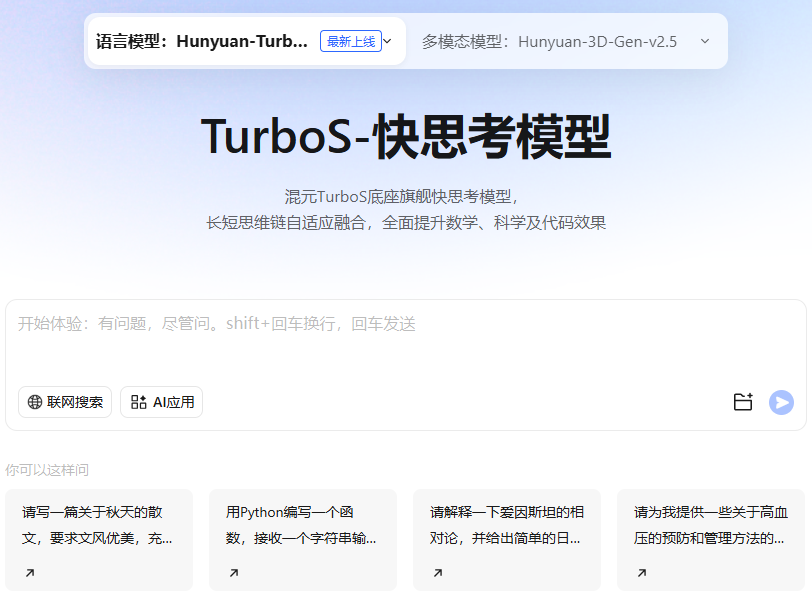Expand the language model chevron arrow
Image resolution: width=812 pixels, height=592 pixels.
387,41
